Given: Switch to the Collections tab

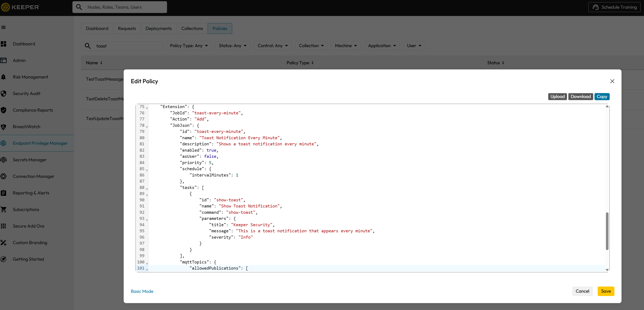Looking at the screenshot, I should click(x=192, y=29).
